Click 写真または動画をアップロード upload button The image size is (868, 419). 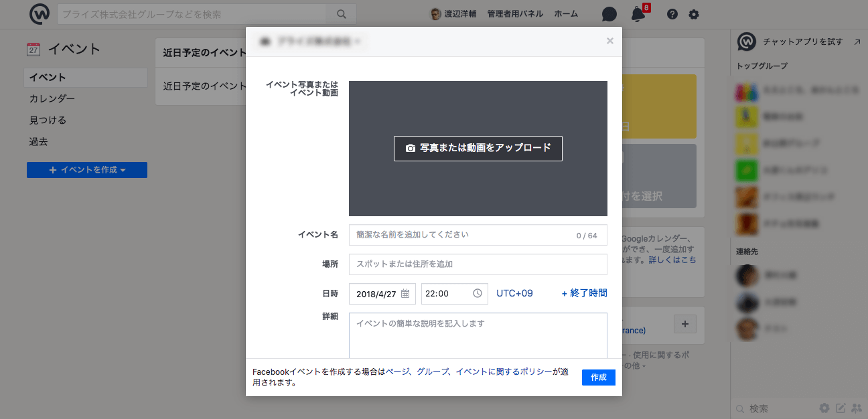[478, 148]
